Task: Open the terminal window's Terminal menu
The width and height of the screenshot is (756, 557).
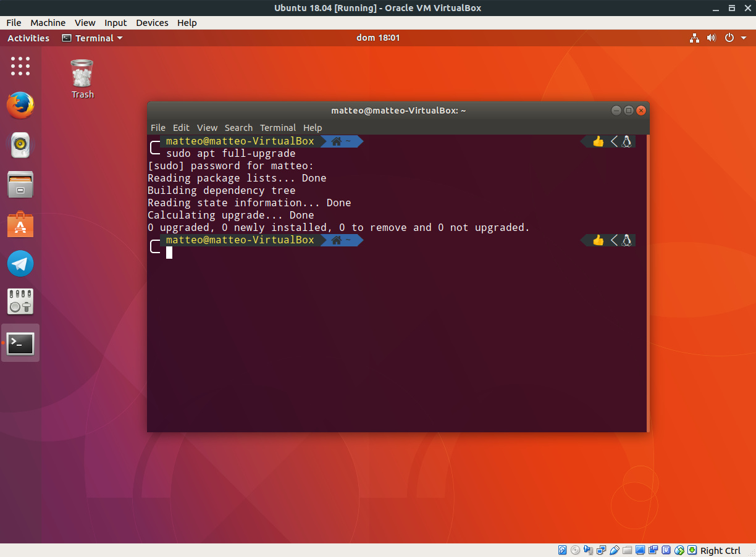Action: 278,128
